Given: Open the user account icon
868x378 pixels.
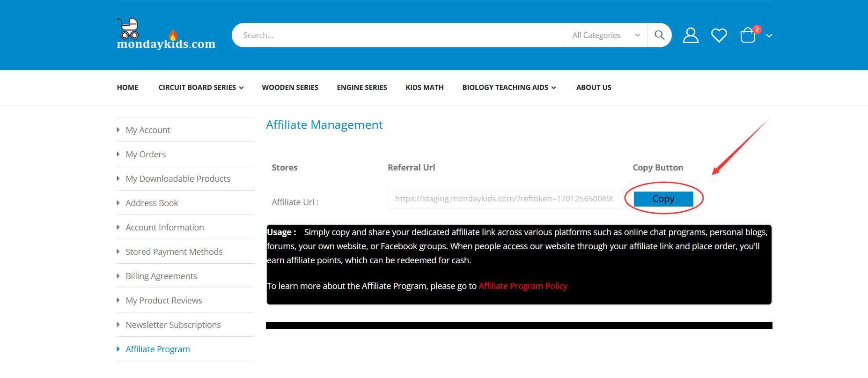Looking at the screenshot, I should pyautogui.click(x=690, y=35).
